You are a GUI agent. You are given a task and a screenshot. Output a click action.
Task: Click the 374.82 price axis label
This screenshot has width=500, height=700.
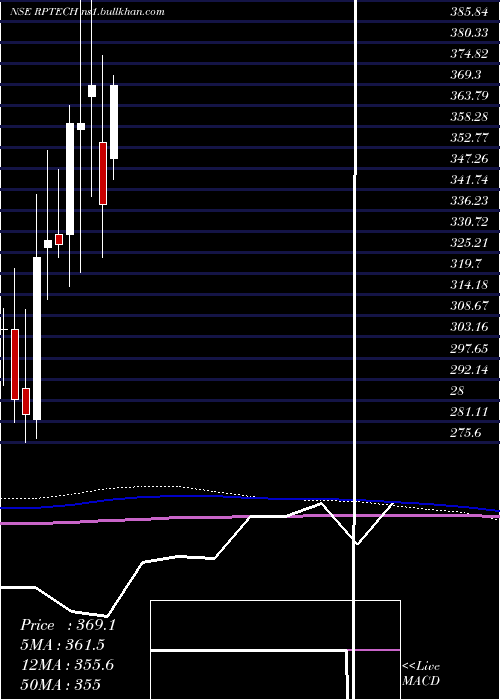point(469,54)
